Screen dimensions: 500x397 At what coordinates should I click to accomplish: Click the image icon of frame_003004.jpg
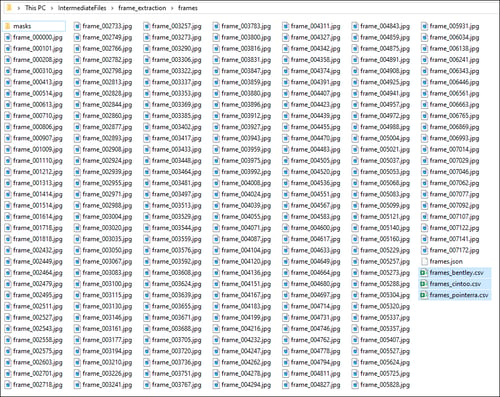(77, 217)
